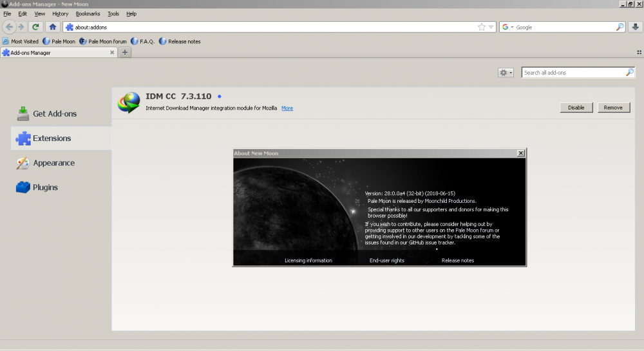Click the Back navigation arrow
Screen dimensions: 644x351
(10, 27)
